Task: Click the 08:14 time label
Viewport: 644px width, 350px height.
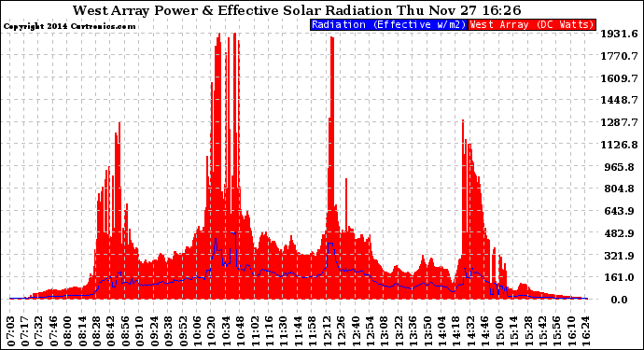Action: (x=82, y=330)
